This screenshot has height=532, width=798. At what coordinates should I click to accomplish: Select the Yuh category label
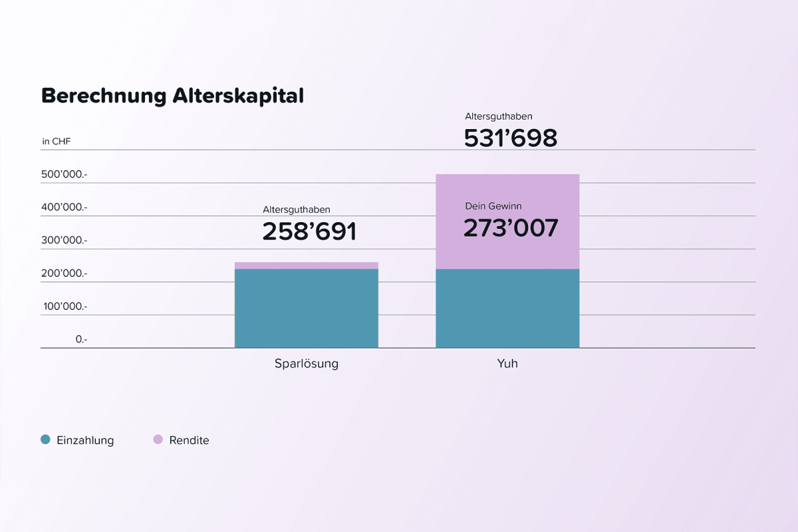(507, 364)
